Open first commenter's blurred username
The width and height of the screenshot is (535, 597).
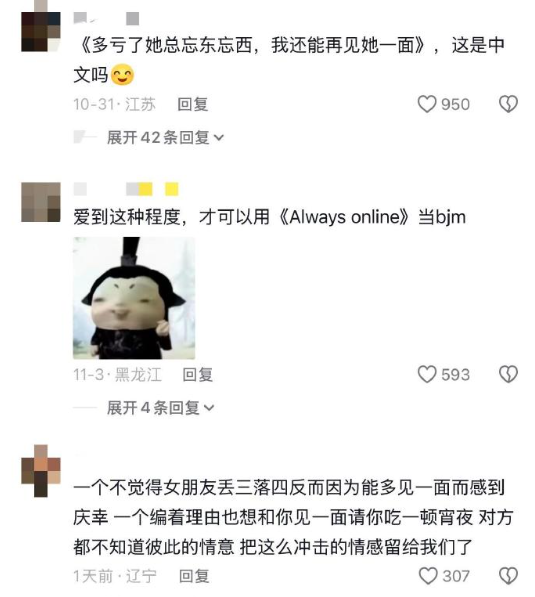point(106,18)
